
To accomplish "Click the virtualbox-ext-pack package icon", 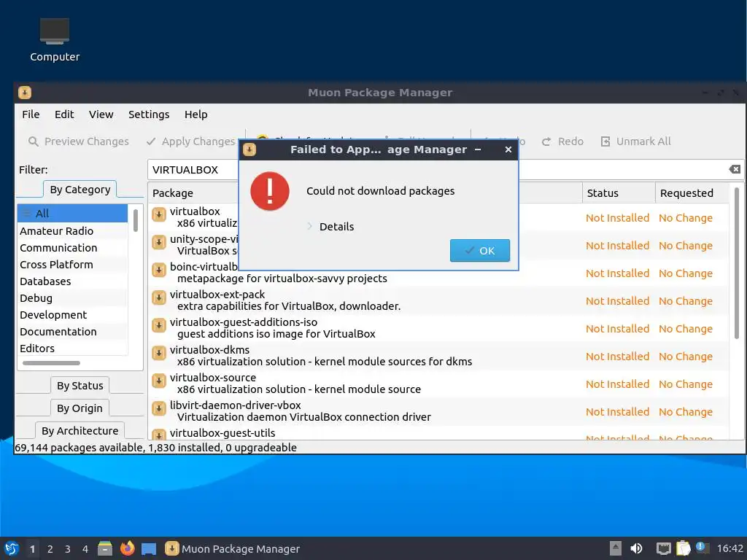I will [x=158, y=297].
